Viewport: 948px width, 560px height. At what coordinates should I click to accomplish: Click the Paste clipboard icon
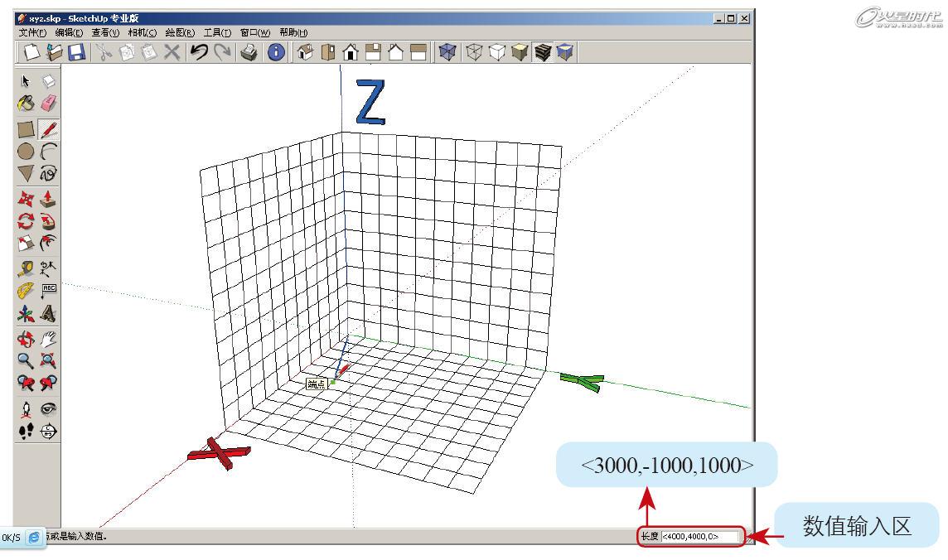[x=148, y=52]
